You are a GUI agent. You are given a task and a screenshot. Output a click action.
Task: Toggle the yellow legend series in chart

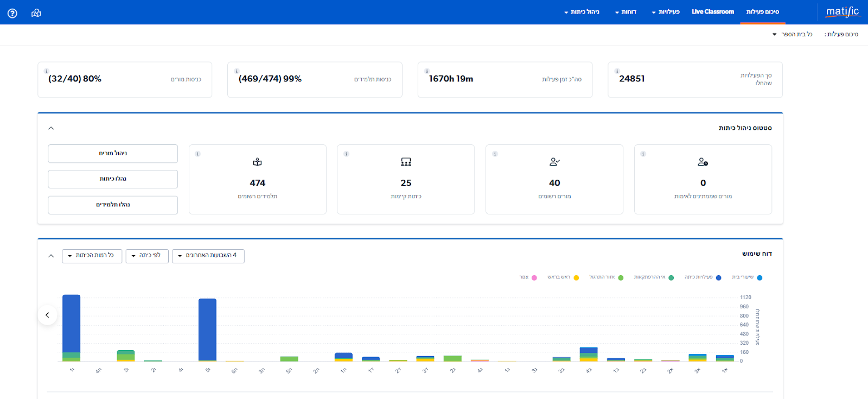pyautogui.click(x=576, y=278)
